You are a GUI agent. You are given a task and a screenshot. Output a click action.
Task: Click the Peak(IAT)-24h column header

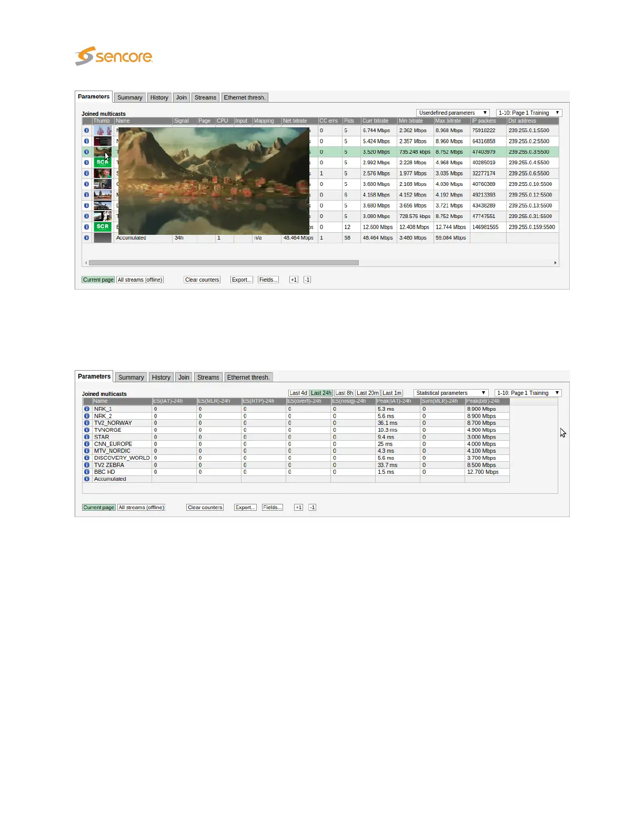pos(398,401)
